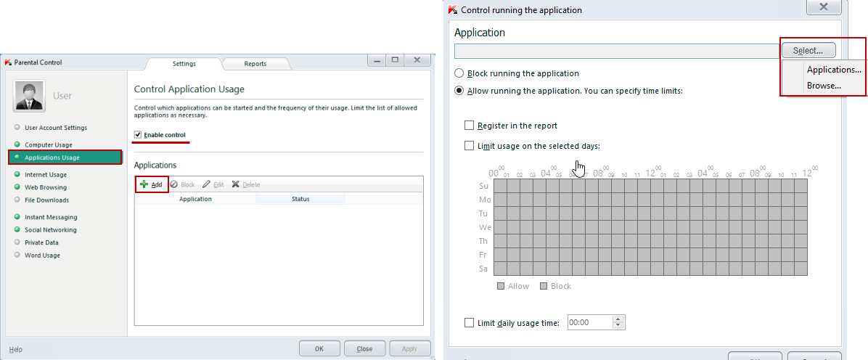Image resolution: width=868 pixels, height=360 pixels.
Task: Click the user avatar picture
Action: [x=29, y=96]
